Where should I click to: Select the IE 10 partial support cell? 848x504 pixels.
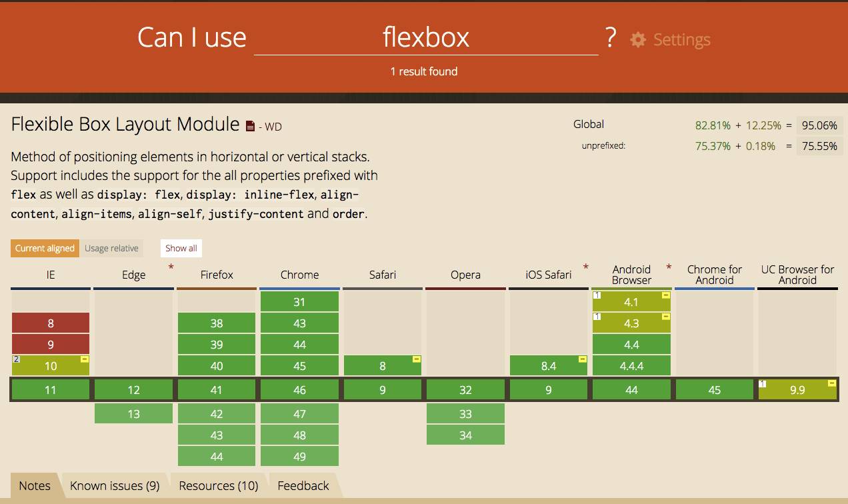point(51,366)
